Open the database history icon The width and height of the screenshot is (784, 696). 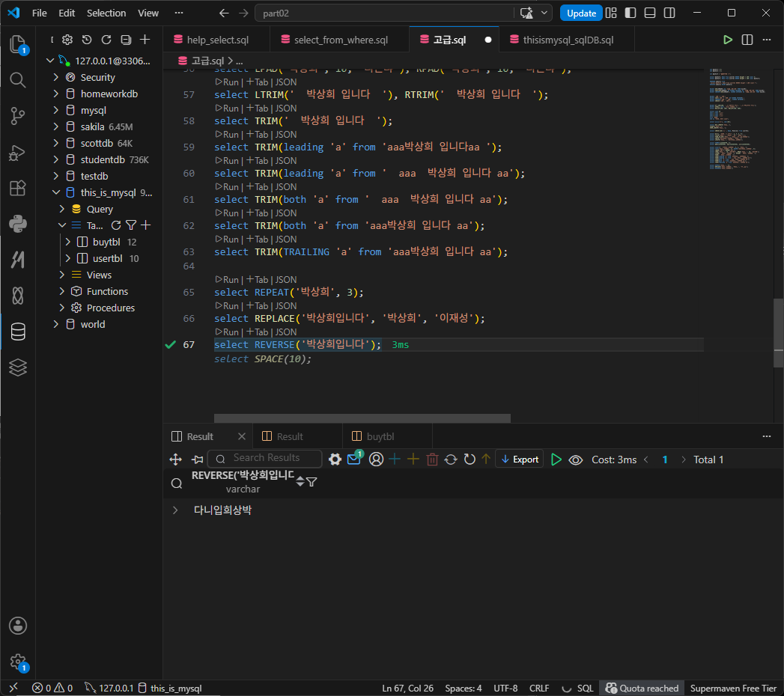87,40
